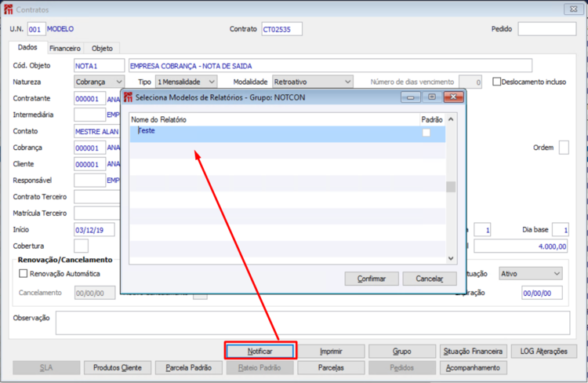Click the empty Pedido field
The image size is (588, 383).
pos(547,29)
